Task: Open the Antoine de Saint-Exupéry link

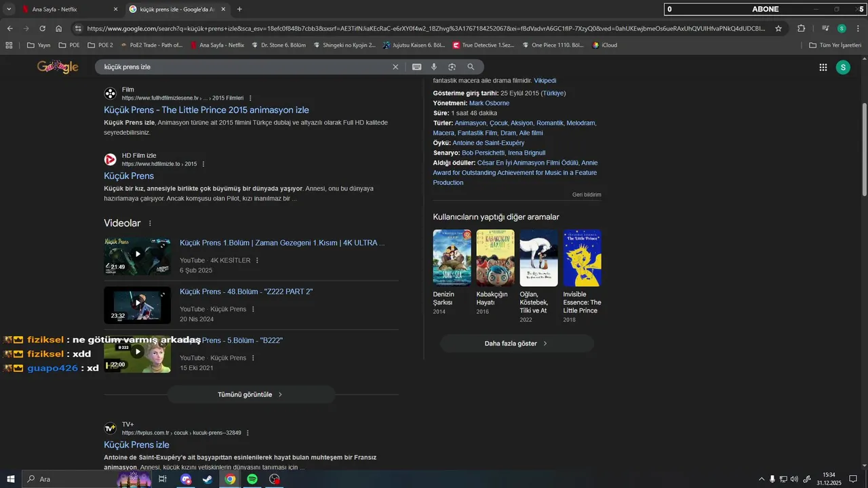Action: [x=488, y=143]
